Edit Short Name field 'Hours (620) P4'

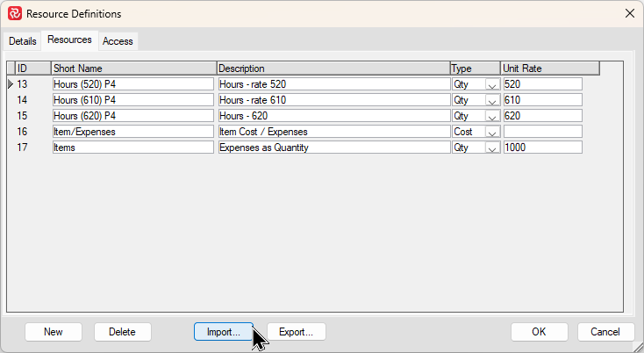point(133,116)
